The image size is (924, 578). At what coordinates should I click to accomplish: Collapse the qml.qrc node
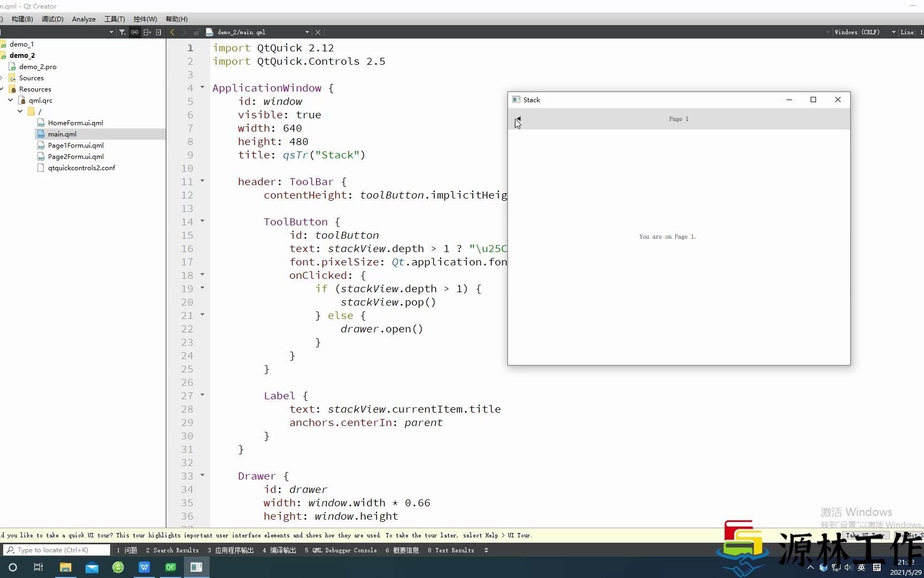pyautogui.click(x=11, y=100)
